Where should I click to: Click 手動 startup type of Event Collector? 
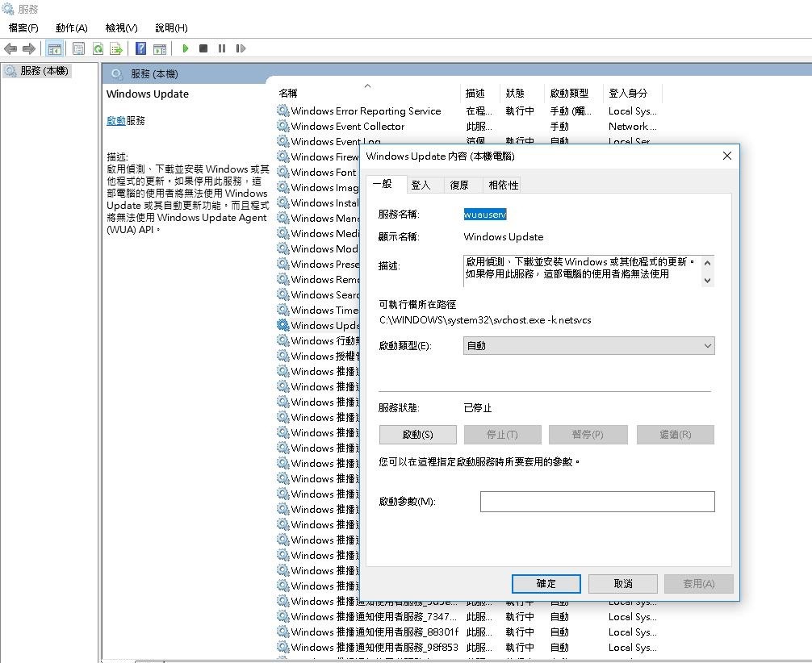point(559,127)
